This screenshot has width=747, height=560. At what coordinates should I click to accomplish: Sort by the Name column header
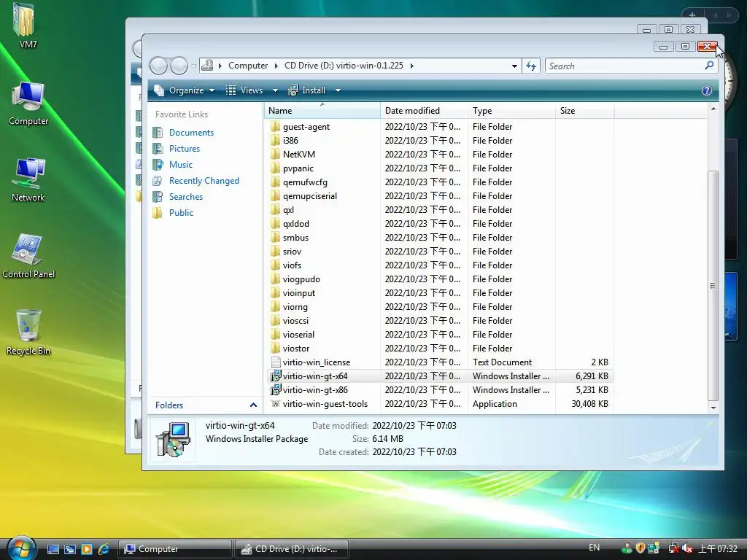click(x=322, y=111)
